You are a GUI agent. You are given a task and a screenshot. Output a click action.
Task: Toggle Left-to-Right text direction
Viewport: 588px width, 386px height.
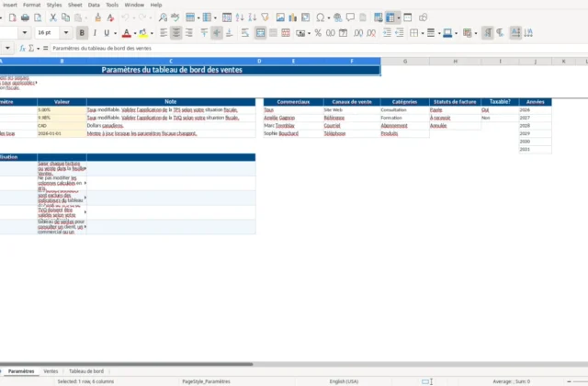coord(488,33)
